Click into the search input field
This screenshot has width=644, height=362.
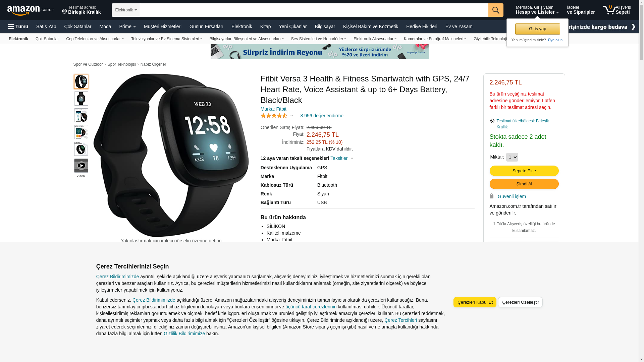click(x=314, y=10)
